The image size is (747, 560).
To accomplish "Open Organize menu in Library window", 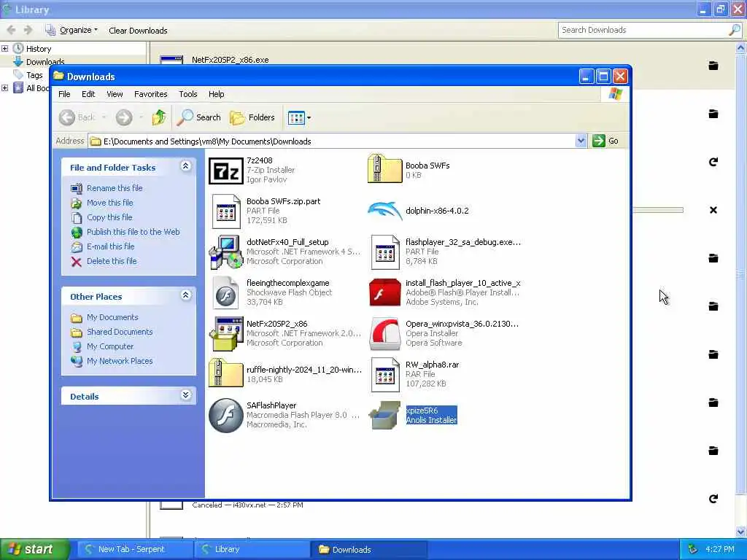I will [x=71, y=31].
